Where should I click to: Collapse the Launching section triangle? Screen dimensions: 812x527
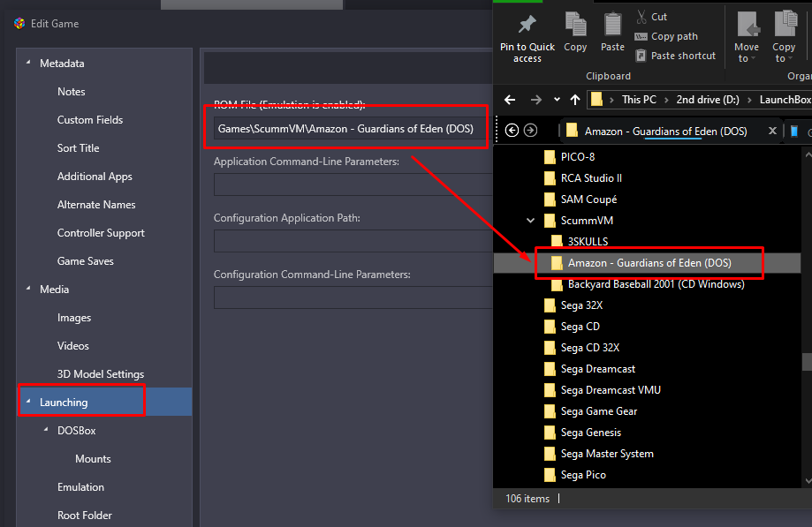pos(28,402)
